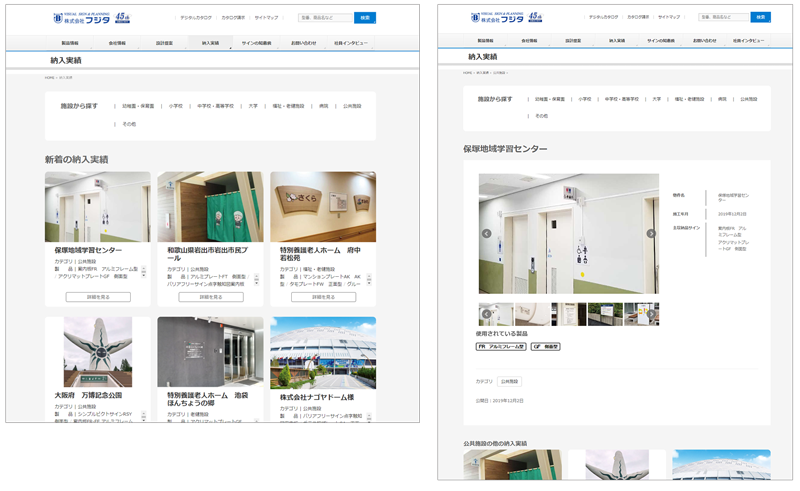Select third gallery thumbnail with notice board
This screenshot has width=800, height=491.
(568, 314)
